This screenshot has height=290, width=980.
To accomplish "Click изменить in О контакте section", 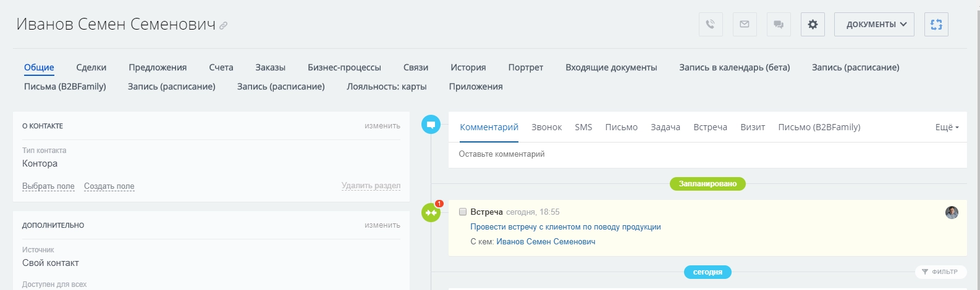I will [382, 126].
